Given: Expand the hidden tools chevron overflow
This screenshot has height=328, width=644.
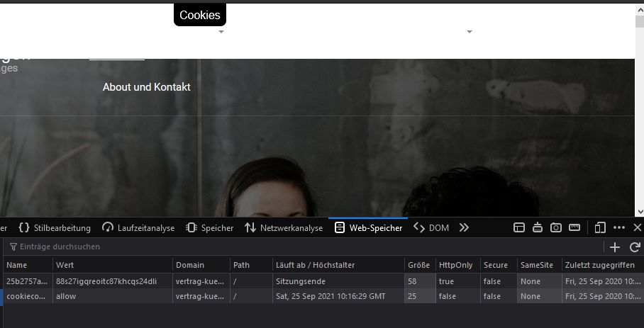Looking at the screenshot, I should (464, 227).
